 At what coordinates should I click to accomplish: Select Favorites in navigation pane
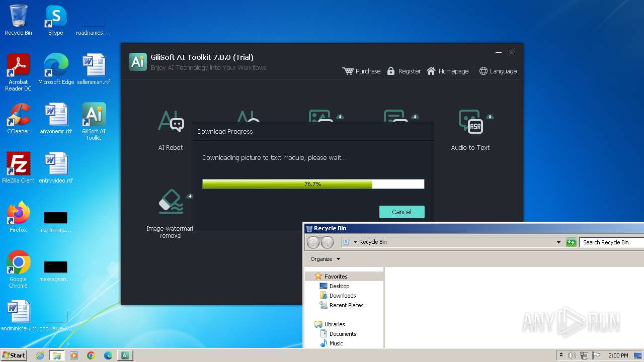pyautogui.click(x=336, y=277)
